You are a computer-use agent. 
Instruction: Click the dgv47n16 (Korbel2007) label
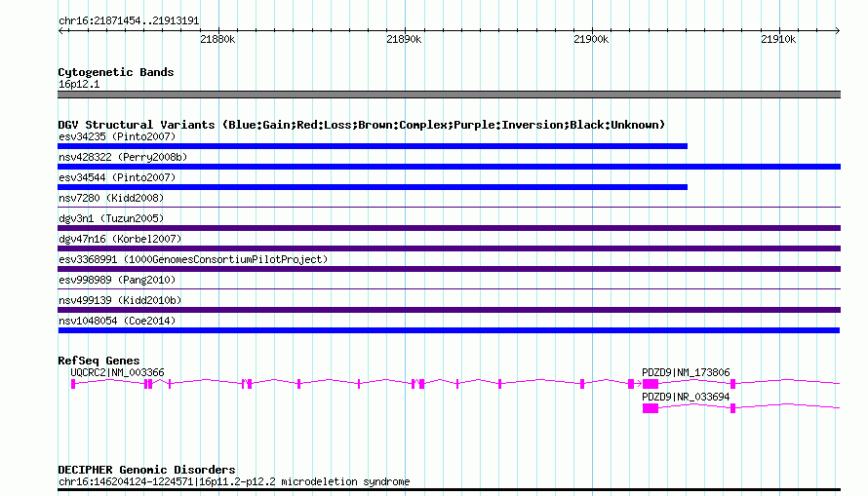click(120, 239)
